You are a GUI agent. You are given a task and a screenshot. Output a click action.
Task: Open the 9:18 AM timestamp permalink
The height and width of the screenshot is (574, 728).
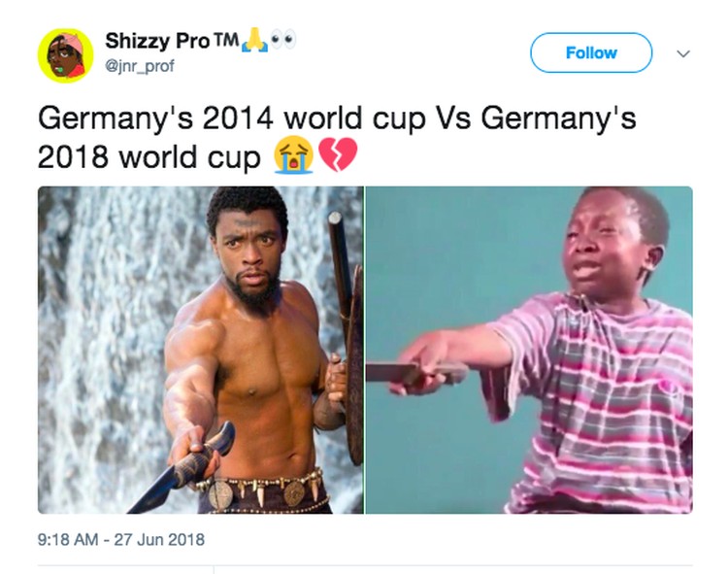(68, 540)
